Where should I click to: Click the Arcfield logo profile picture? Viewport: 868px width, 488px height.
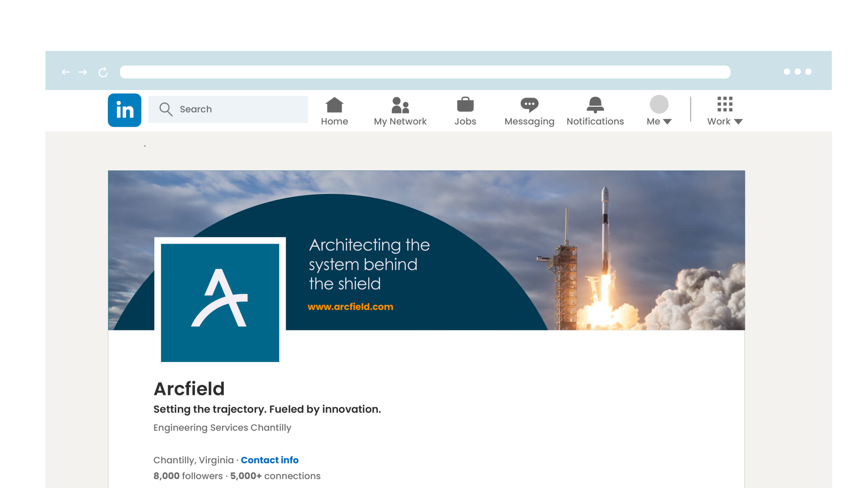(x=220, y=303)
